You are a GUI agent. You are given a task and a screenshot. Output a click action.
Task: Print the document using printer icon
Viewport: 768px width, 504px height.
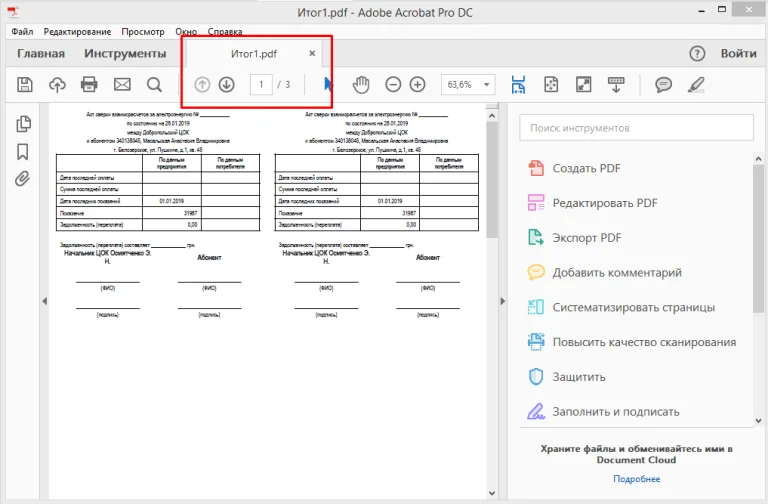(89, 85)
